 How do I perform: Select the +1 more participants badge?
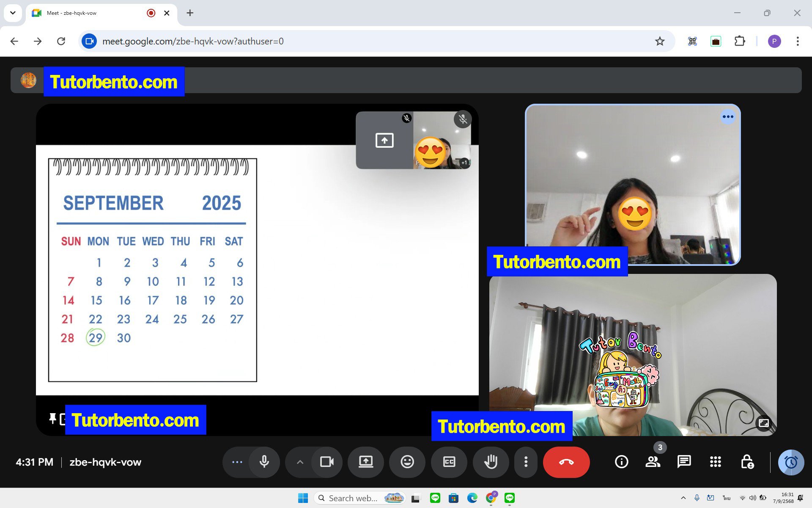tap(464, 163)
